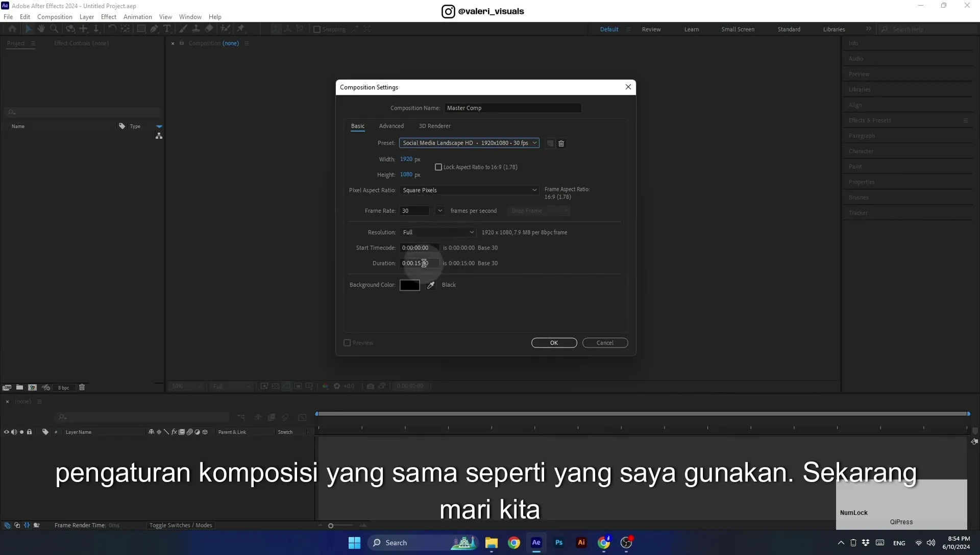Select the Clone Stamp tool

click(x=195, y=29)
